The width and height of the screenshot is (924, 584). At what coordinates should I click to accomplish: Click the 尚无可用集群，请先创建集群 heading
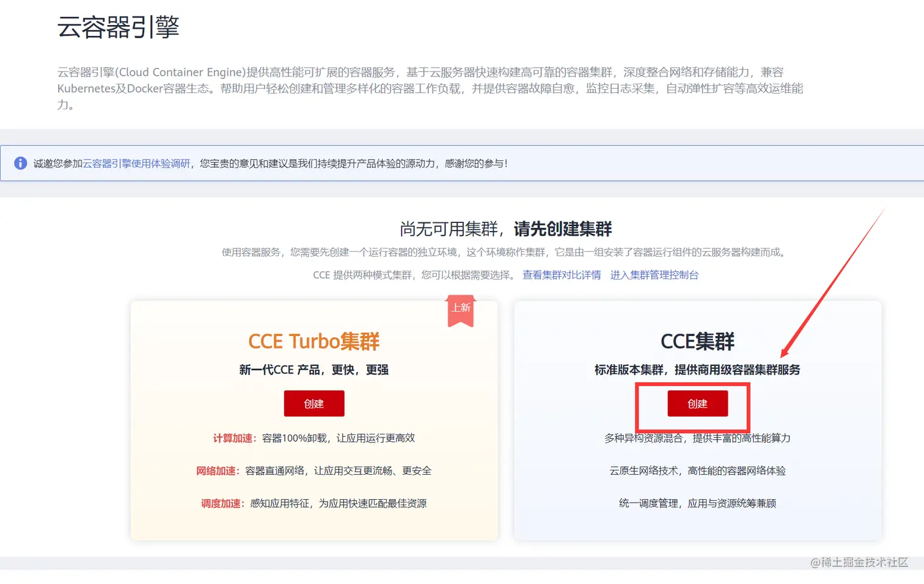pyautogui.click(x=505, y=229)
